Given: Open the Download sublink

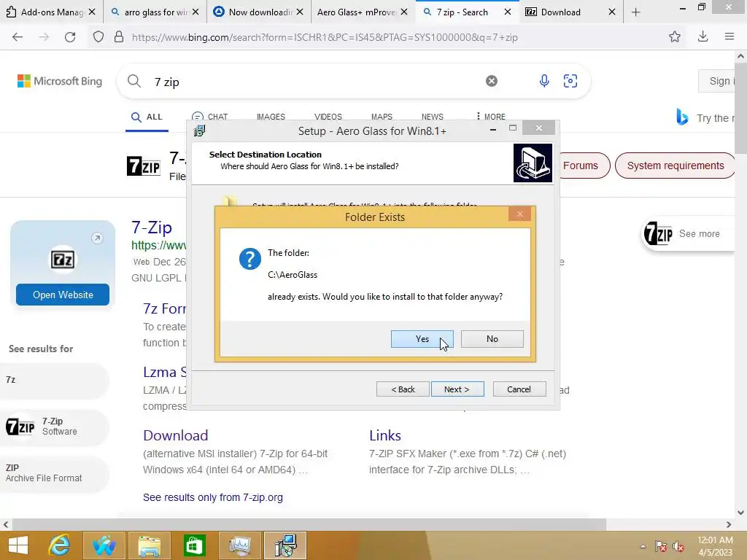Looking at the screenshot, I should [x=175, y=435].
